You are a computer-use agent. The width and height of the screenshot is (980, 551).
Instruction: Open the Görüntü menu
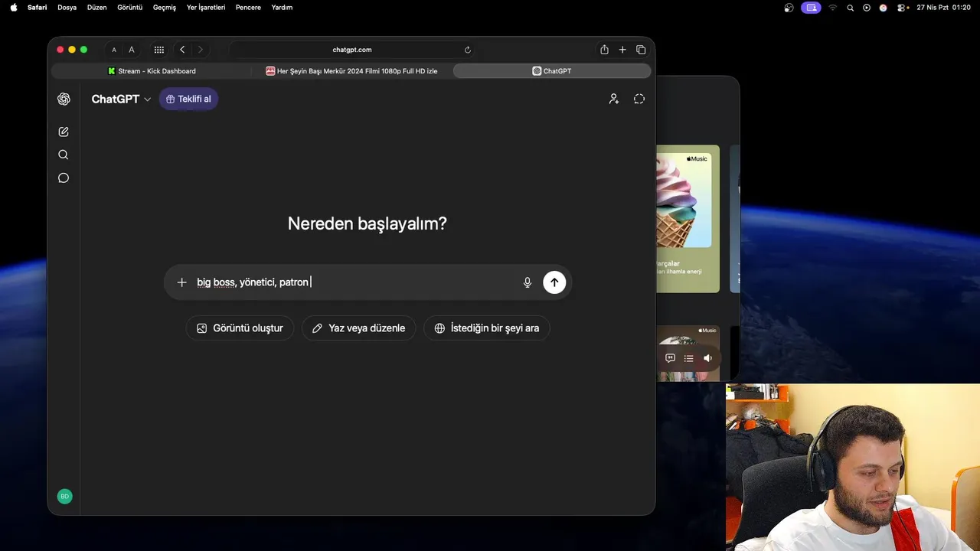click(129, 8)
